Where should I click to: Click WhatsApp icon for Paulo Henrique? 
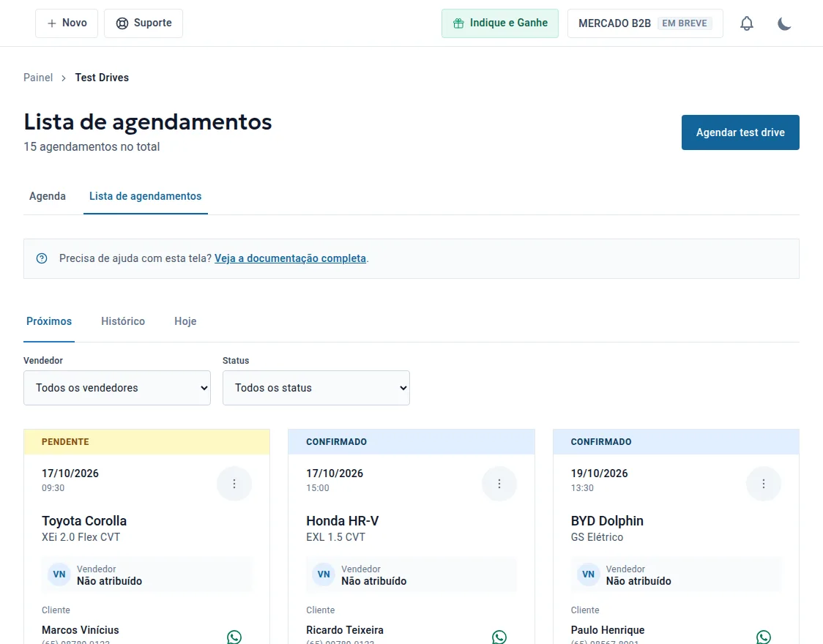point(764,637)
